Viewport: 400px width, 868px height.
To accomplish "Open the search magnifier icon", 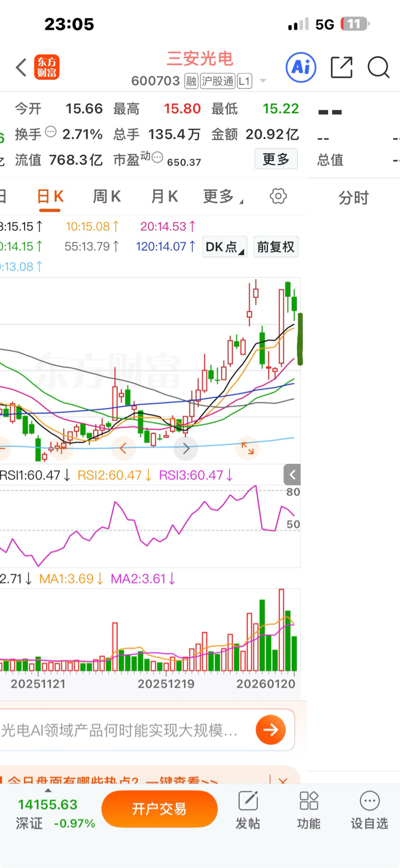I will point(379,67).
